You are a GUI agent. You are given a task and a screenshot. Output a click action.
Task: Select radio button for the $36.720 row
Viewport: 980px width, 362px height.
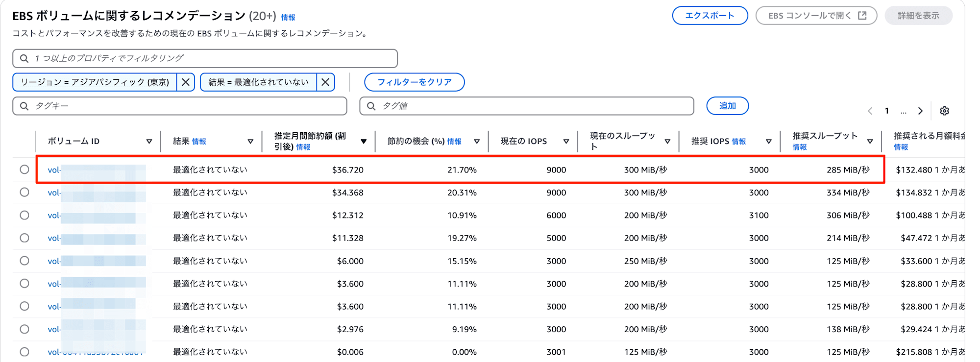[x=24, y=169]
